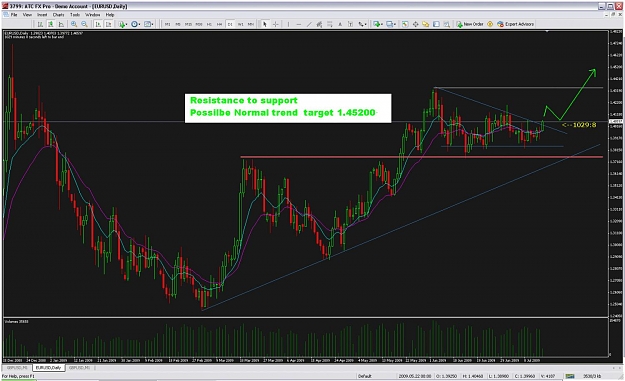625x381 pixels.
Task: Click the New Order button
Action: coord(470,24)
